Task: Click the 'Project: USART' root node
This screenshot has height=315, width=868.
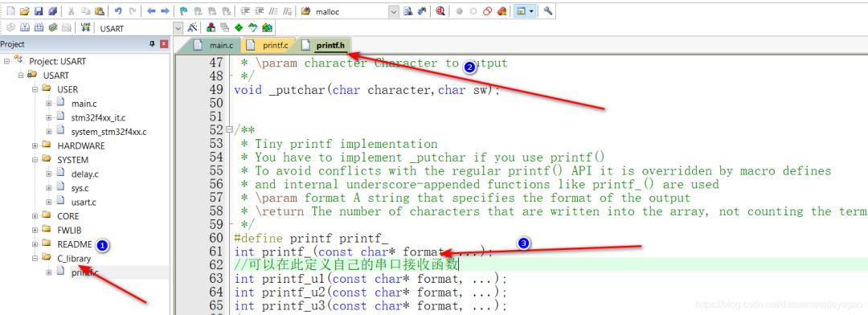Action: pyautogui.click(x=58, y=61)
